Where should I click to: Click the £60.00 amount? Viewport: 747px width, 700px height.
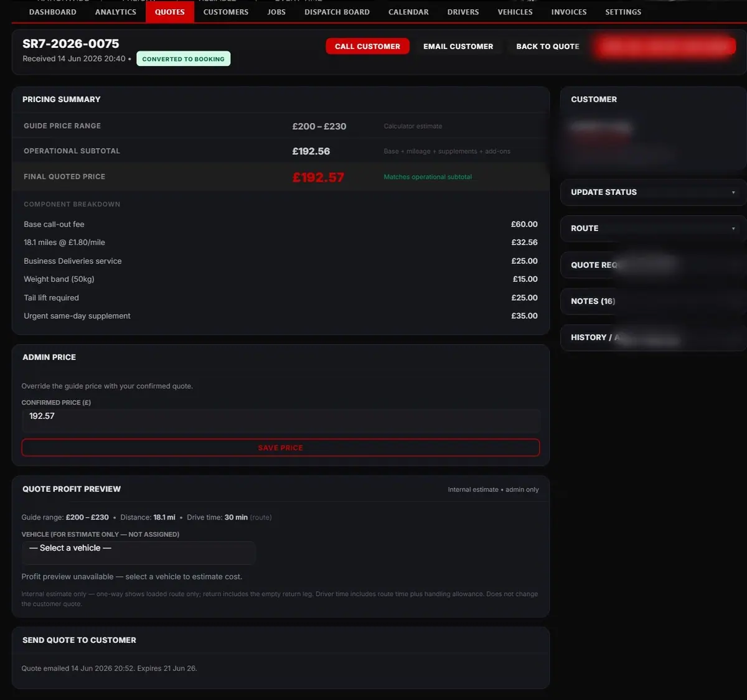pyautogui.click(x=524, y=224)
